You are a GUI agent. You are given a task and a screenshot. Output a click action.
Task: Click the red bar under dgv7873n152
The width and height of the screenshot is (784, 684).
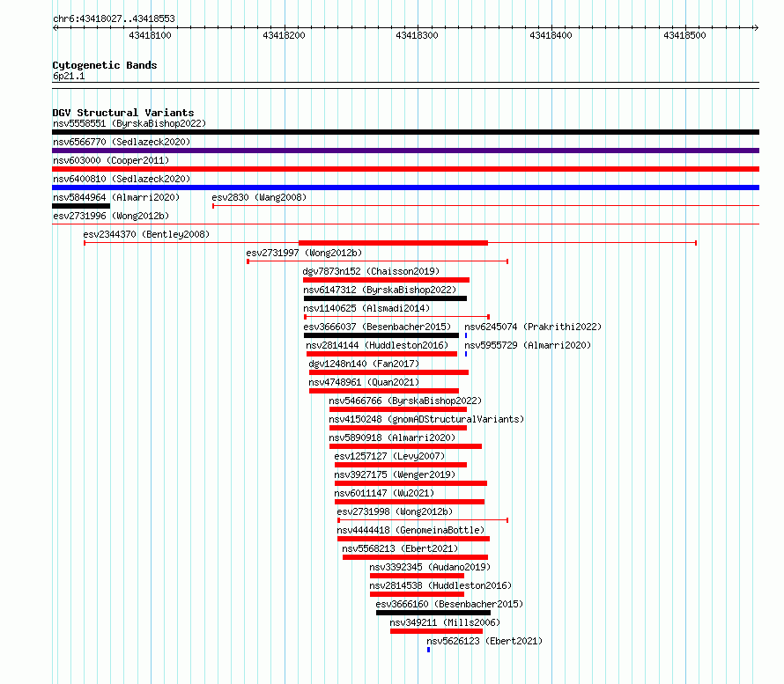click(386, 280)
